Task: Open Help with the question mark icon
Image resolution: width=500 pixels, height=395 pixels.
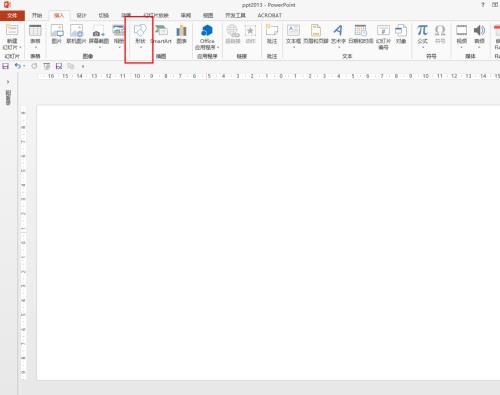Action: click(x=483, y=5)
